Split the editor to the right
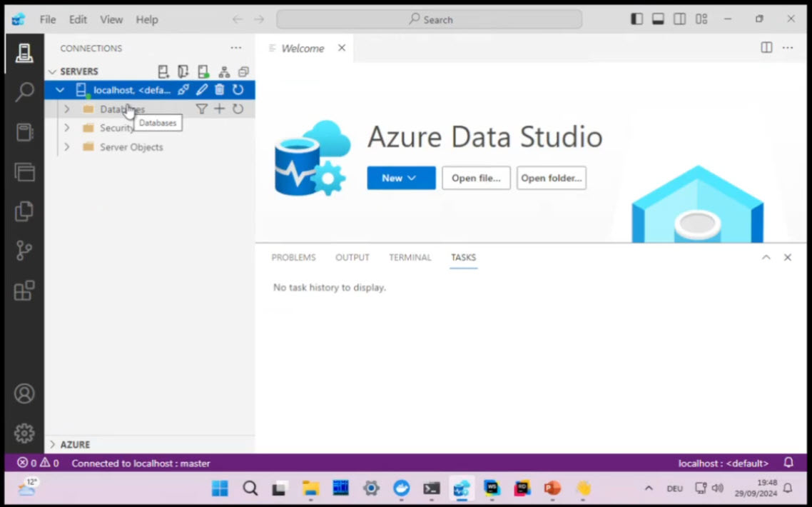 click(x=766, y=48)
